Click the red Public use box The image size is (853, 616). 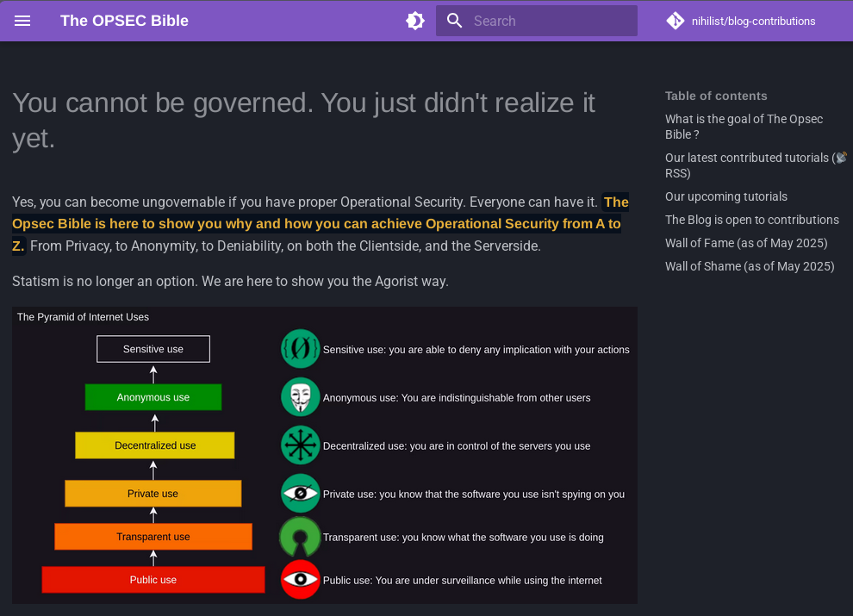[x=153, y=580]
